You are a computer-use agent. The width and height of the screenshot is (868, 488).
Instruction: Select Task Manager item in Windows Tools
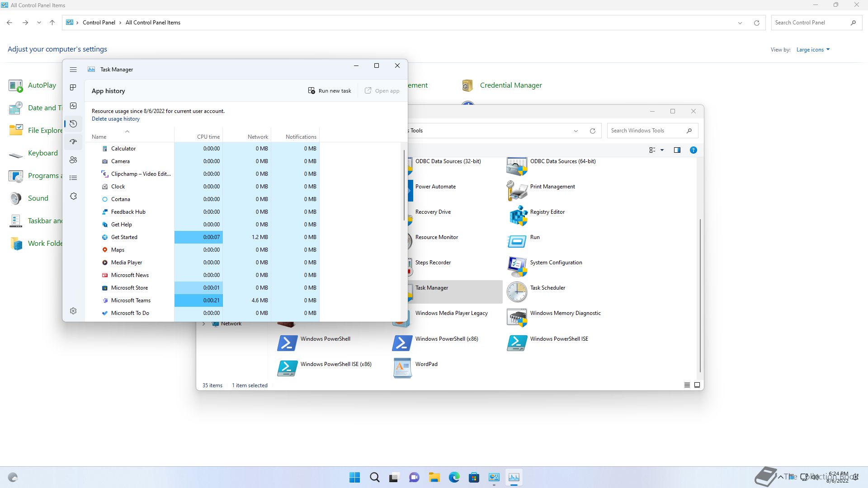point(454,291)
